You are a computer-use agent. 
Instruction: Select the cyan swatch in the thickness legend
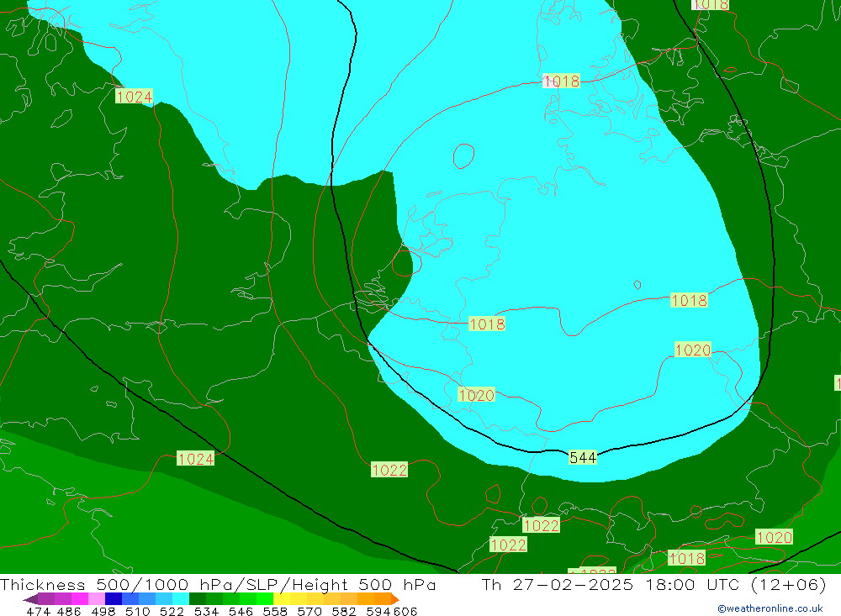(181, 599)
